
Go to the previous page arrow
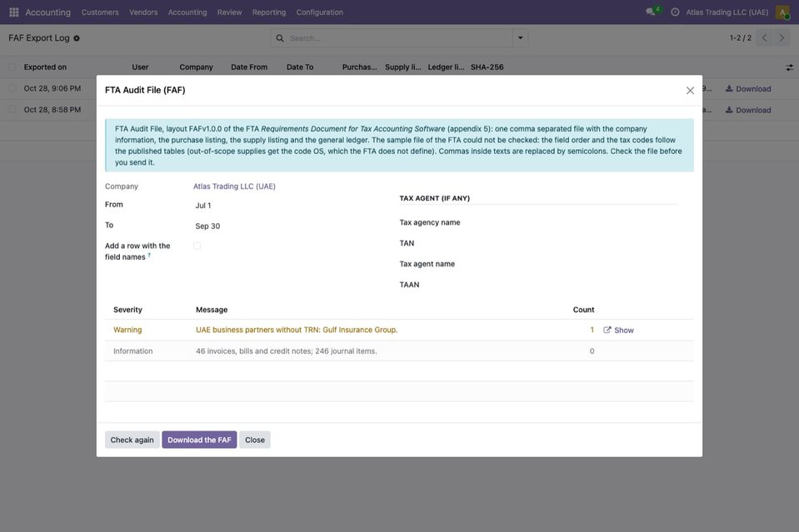tap(764, 37)
